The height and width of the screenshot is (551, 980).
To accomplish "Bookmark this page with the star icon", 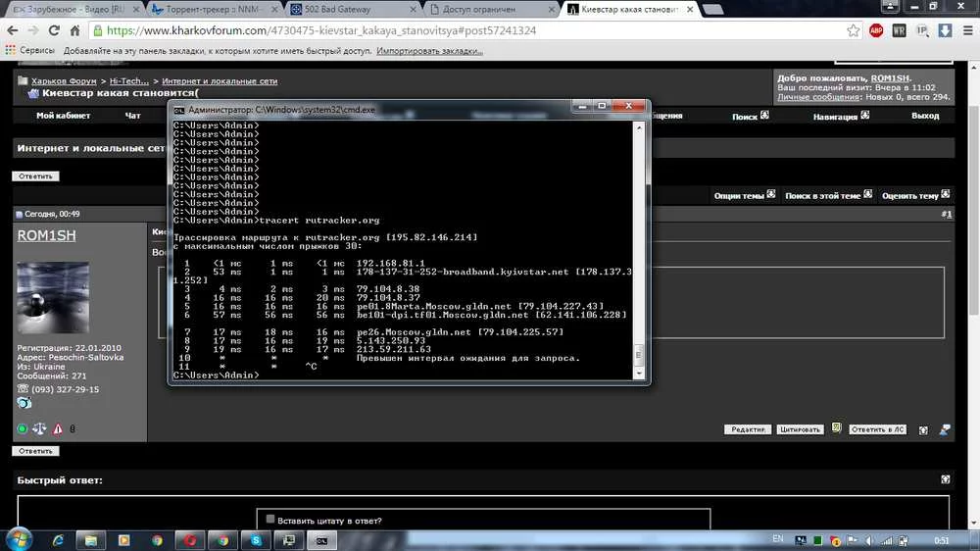I will pyautogui.click(x=854, y=30).
